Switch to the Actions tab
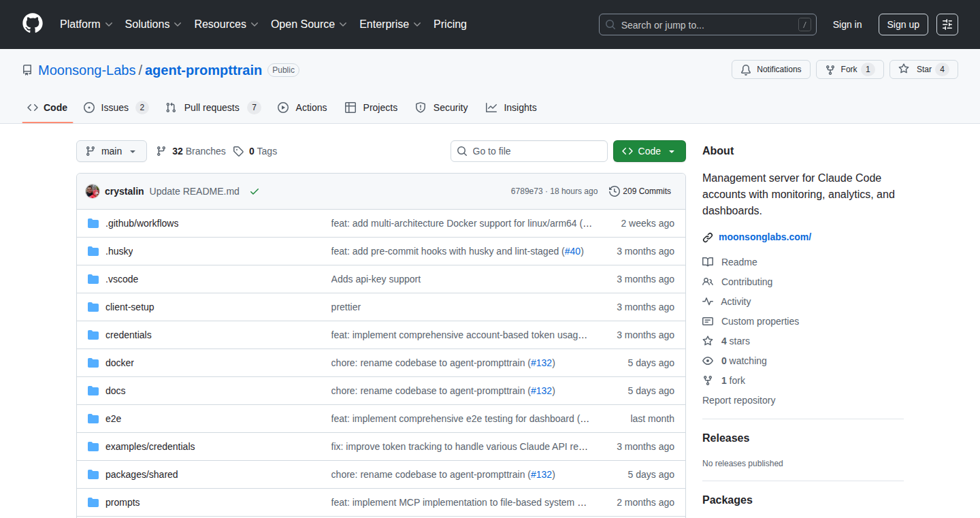The image size is (980, 518). (x=302, y=108)
